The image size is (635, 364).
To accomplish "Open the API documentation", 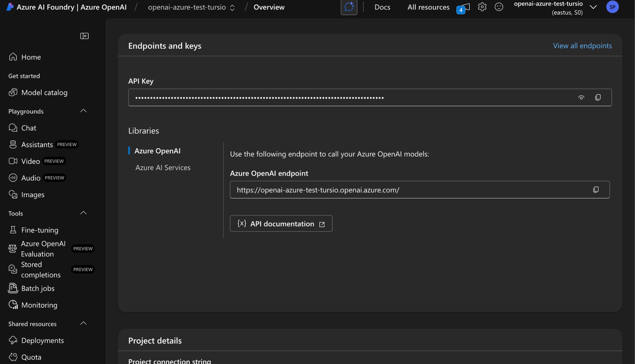I will point(281,223).
